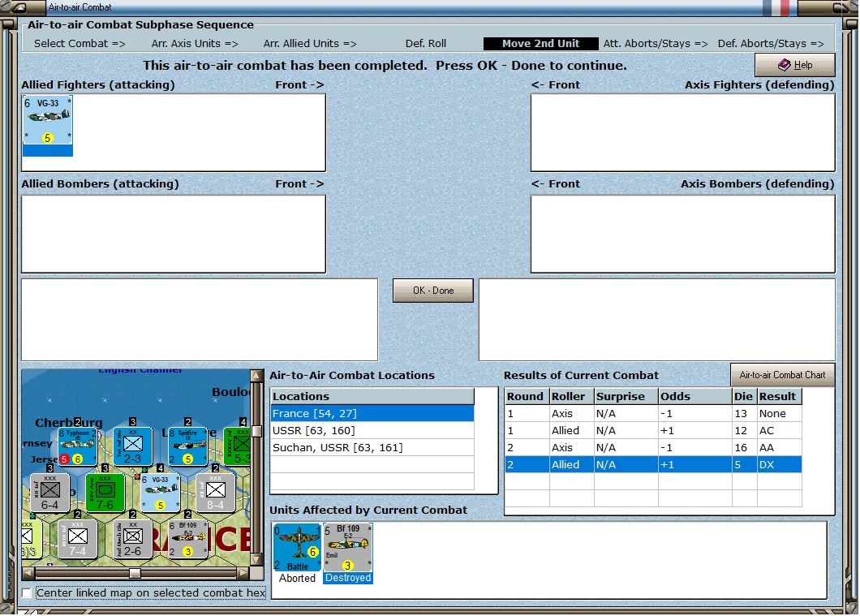Viewport: 860px width, 616px height.
Task: Select the 2nd Mech Div 2-6 counter
Action: [x=133, y=539]
